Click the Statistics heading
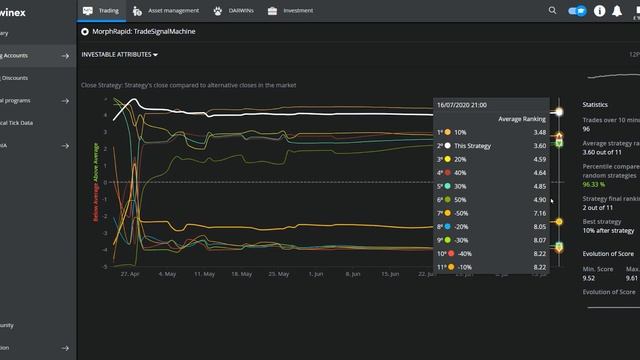 [595, 104]
